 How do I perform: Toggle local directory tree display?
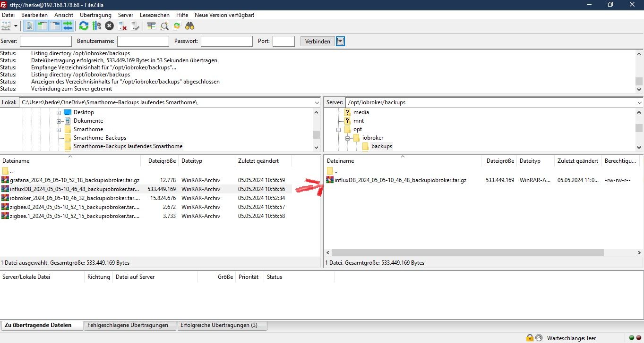pyautogui.click(x=43, y=26)
